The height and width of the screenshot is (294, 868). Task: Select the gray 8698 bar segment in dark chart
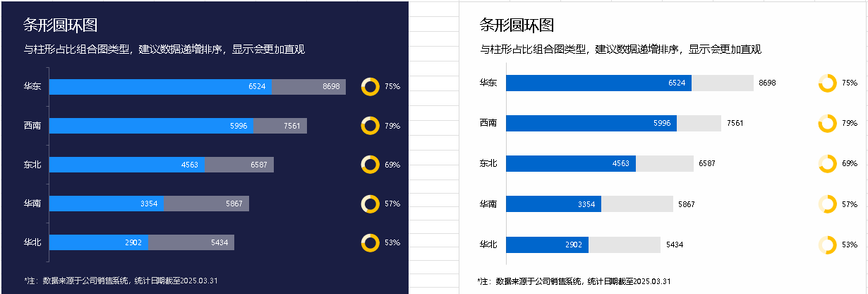(x=308, y=87)
